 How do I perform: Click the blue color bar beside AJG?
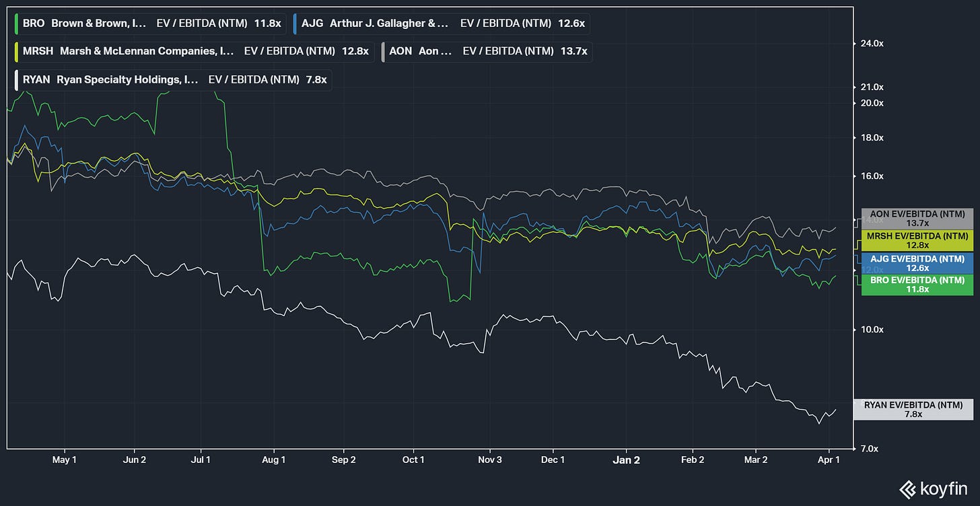pos(295,24)
